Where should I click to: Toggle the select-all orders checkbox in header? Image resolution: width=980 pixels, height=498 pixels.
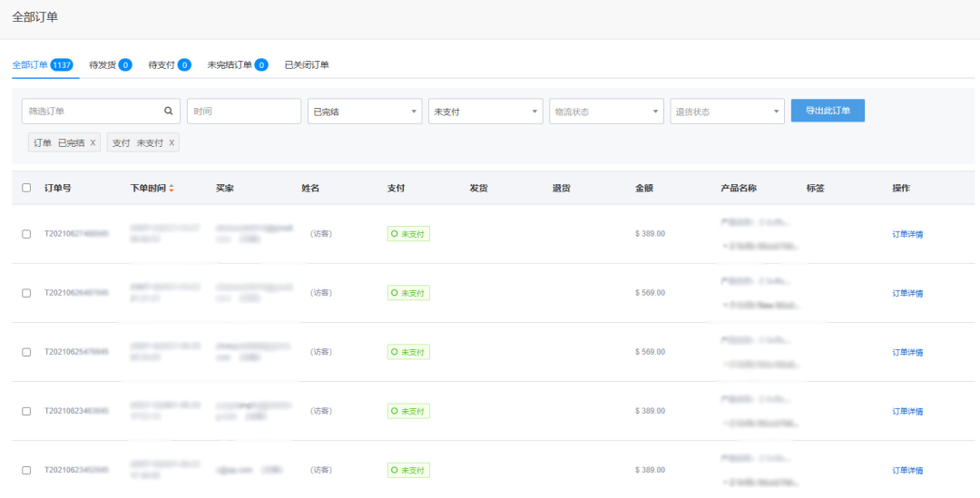coord(26,188)
